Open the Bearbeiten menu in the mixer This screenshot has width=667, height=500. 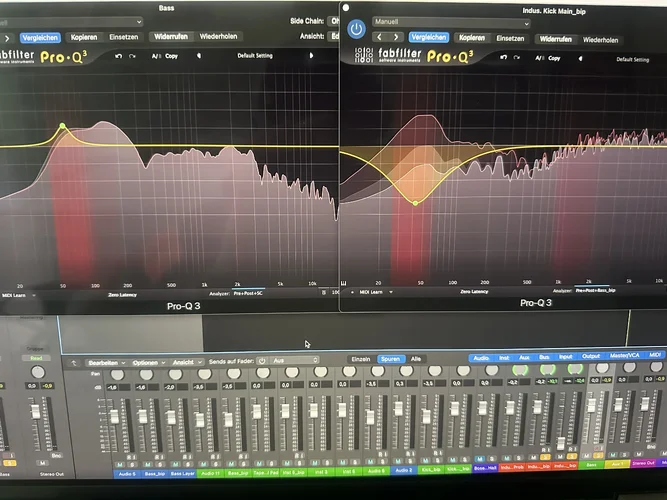(x=106, y=361)
